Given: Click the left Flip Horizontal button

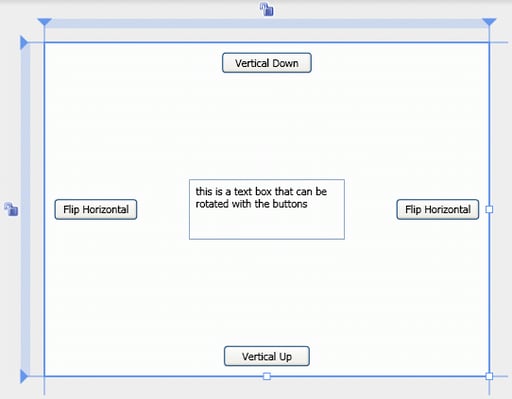Looking at the screenshot, I should tap(96, 209).
